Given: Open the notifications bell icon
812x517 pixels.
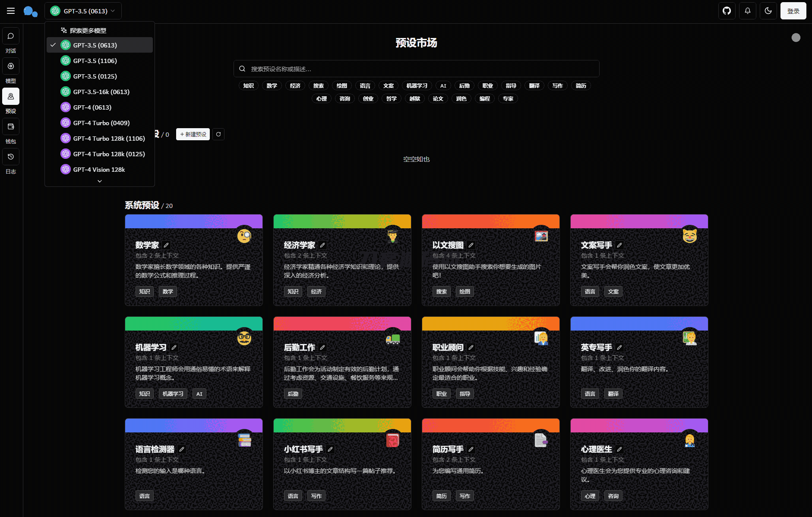Looking at the screenshot, I should coord(748,11).
